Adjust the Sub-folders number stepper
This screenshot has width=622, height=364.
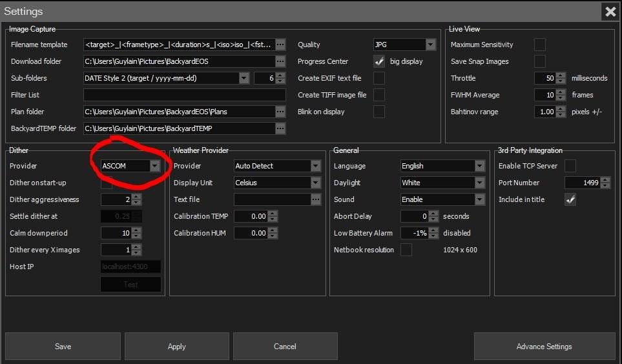coord(280,77)
